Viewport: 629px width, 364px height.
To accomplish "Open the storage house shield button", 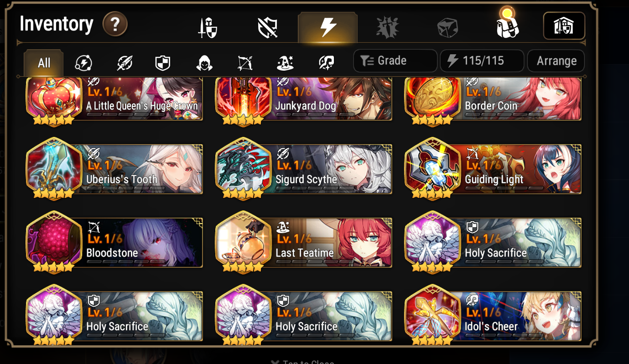I will point(564,26).
